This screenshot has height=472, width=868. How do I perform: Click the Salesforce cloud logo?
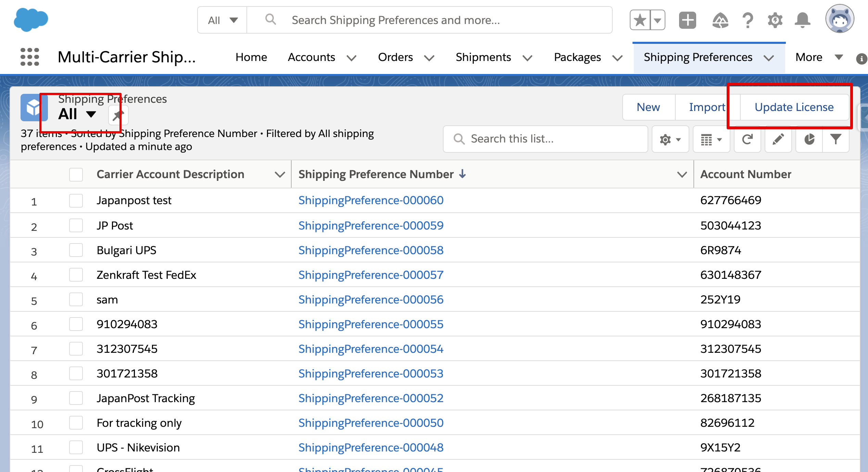(x=31, y=20)
